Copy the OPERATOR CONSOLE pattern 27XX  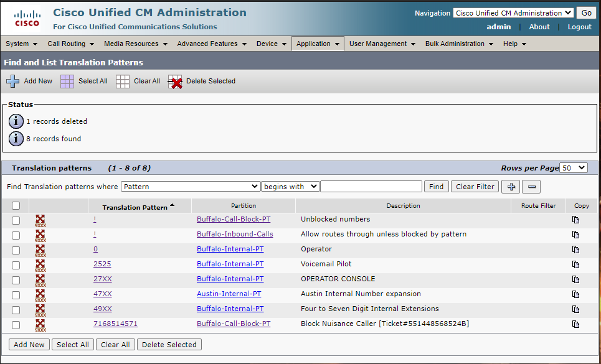point(575,279)
